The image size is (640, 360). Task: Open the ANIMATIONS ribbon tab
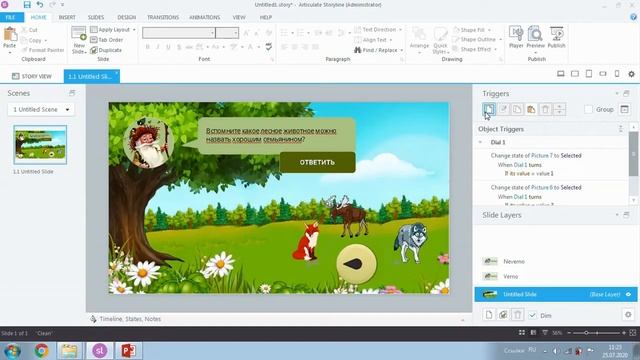click(x=204, y=17)
